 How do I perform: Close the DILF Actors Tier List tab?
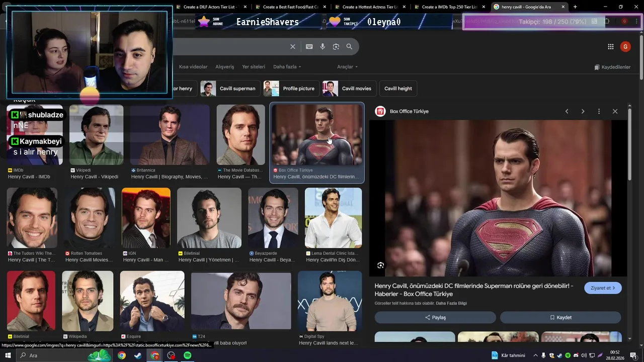pyautogui.click(x=245, y=7)
